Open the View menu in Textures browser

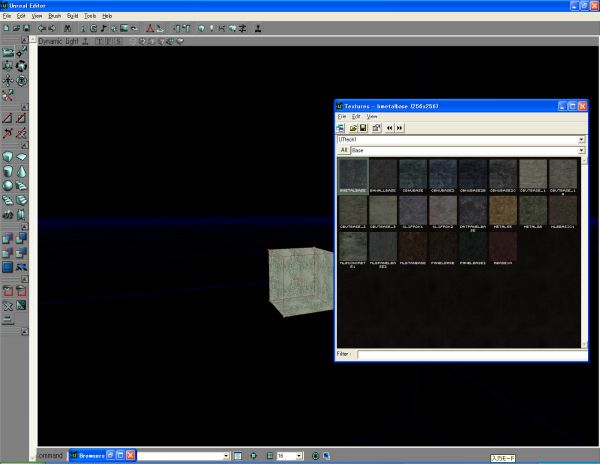click(x=372, y=116)
